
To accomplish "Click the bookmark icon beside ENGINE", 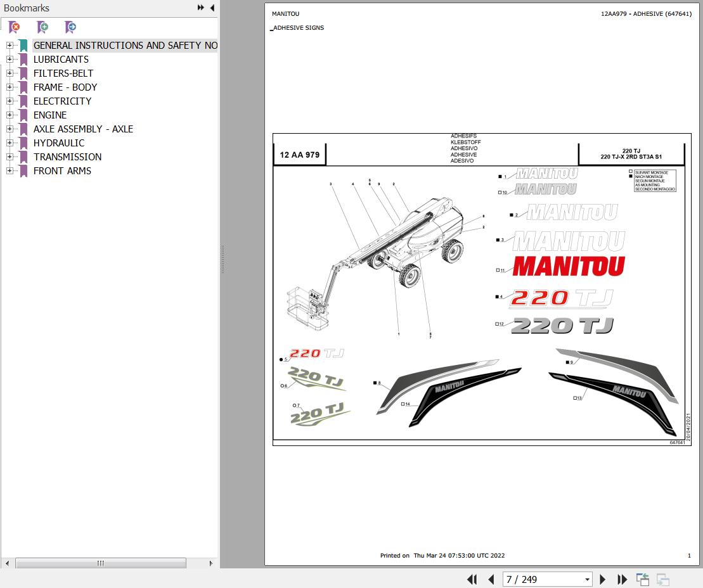I will (23, 115).
